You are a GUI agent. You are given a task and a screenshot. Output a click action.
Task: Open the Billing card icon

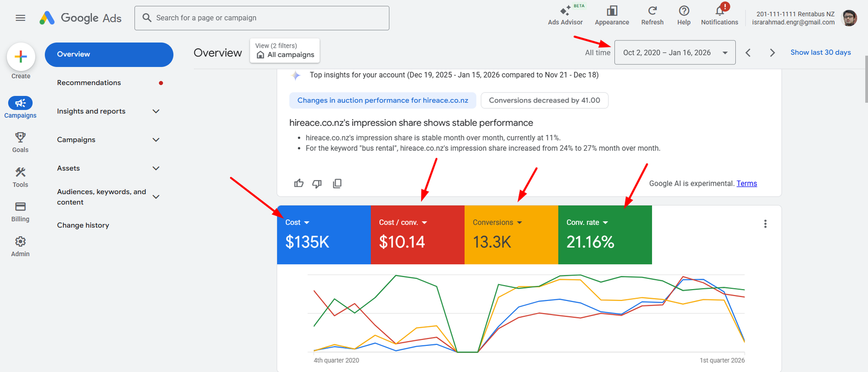(21, 207)
